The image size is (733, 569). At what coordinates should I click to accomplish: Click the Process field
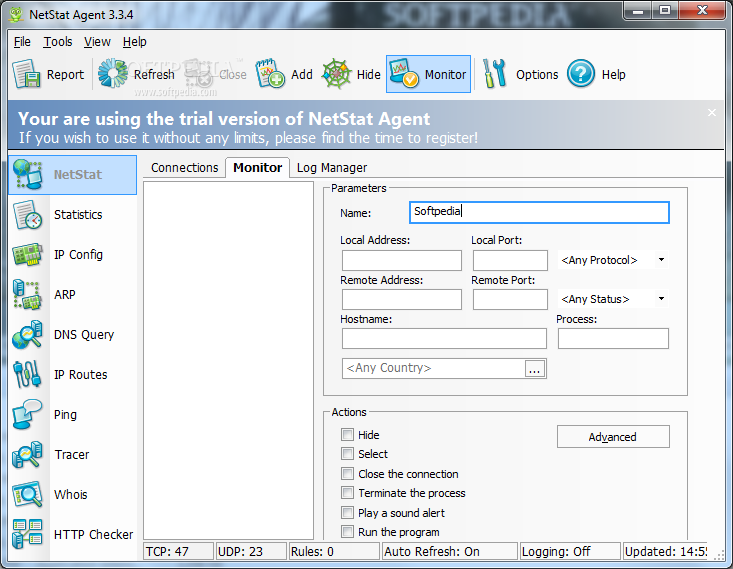pyautogui.click(x=613, y=339)
